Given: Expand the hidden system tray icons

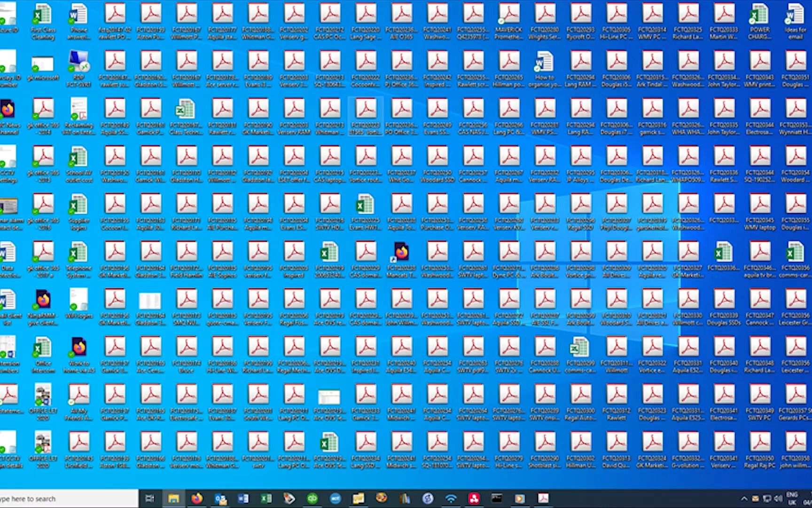Looking at the screenshot, I should click(x=744, y=499).
